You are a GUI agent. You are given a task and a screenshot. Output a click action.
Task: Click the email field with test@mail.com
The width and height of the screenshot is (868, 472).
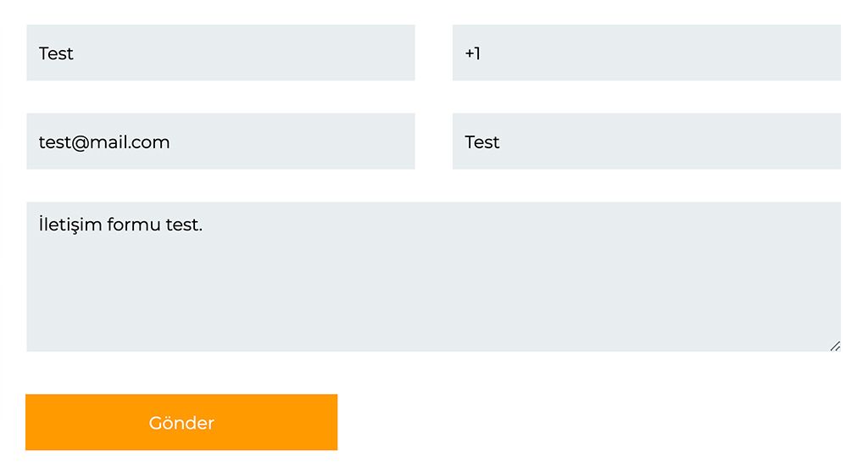click(220, 142)
